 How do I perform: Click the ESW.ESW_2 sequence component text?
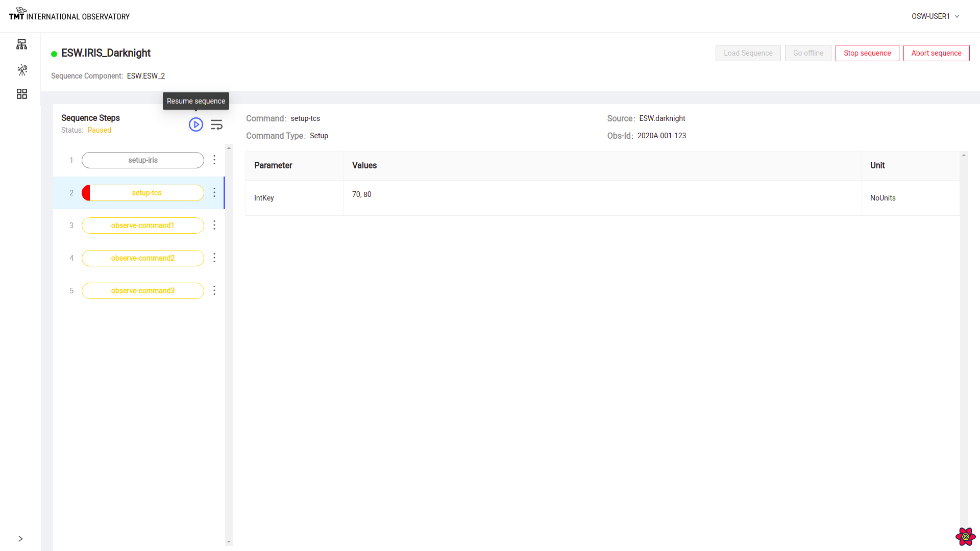point(146,76)
